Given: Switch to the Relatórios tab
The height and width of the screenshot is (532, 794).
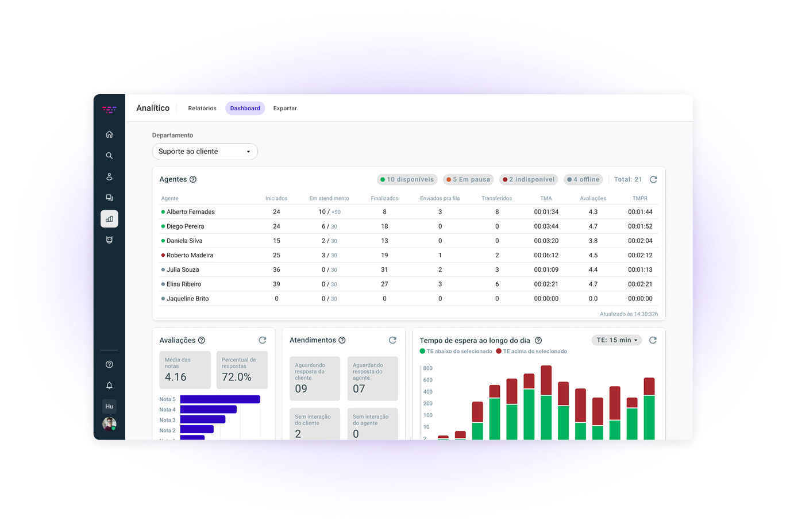Looking at the screenshot, I should 202,108.
